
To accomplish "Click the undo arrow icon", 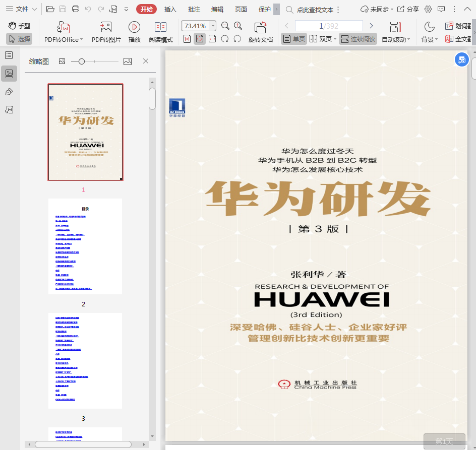I will (x=88, y=9).
